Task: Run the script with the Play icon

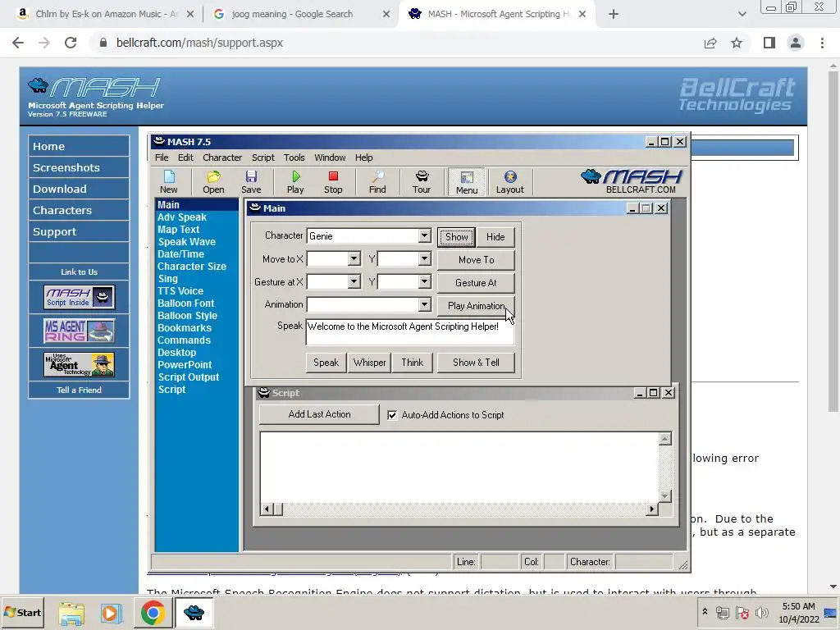Action: 295,182
